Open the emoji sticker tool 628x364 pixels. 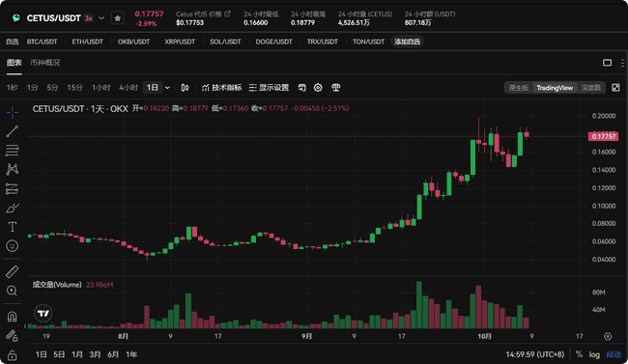[x=12, y=246]
